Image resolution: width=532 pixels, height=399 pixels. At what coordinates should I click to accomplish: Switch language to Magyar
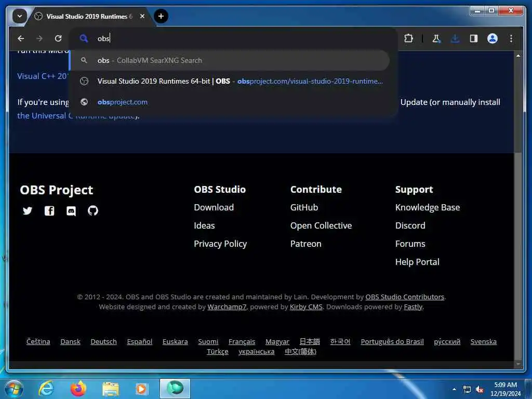coord(277,342)
